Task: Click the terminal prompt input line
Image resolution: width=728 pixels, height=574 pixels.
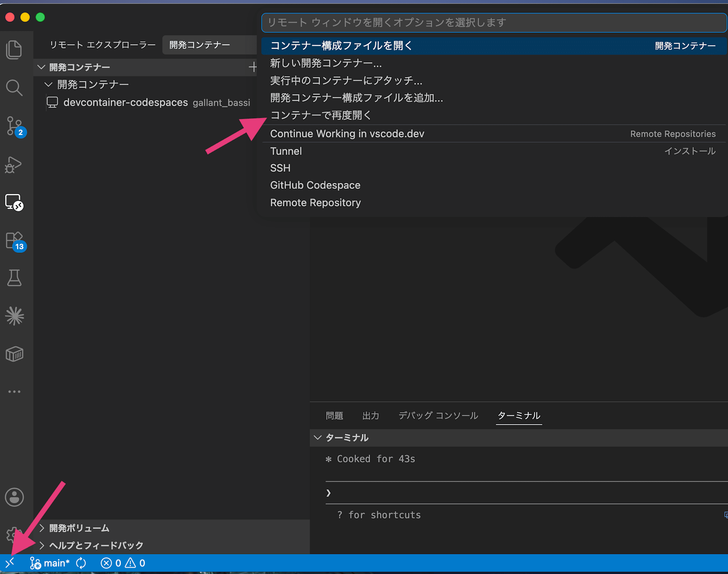Action: click(526, 493)
